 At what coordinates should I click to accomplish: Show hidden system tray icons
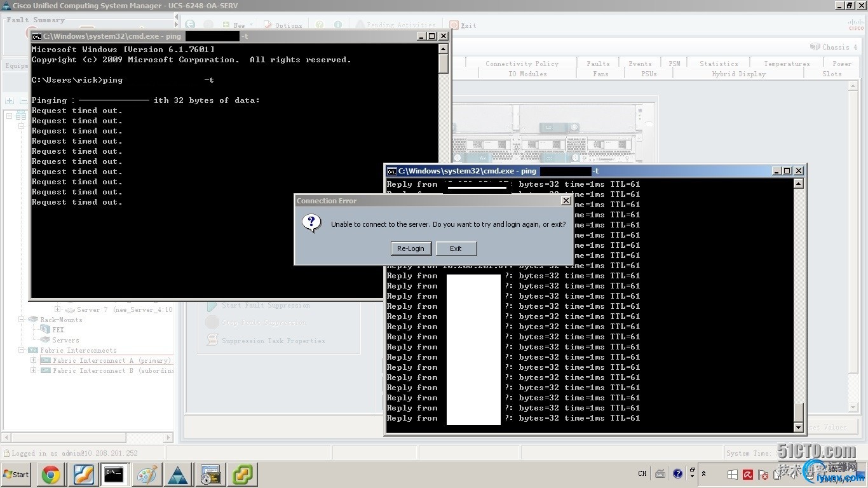coord(703,474)
